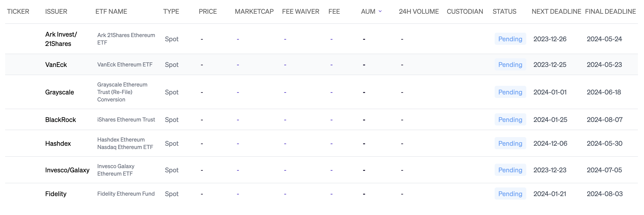Open Hashdex Ethereum Nasdaq Ethereum ETF link

coord(125,143)
